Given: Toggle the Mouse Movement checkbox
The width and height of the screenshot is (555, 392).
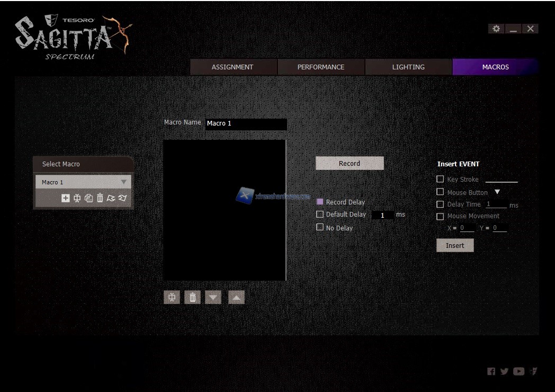Looking at the screenshot, I should [440, 216].
